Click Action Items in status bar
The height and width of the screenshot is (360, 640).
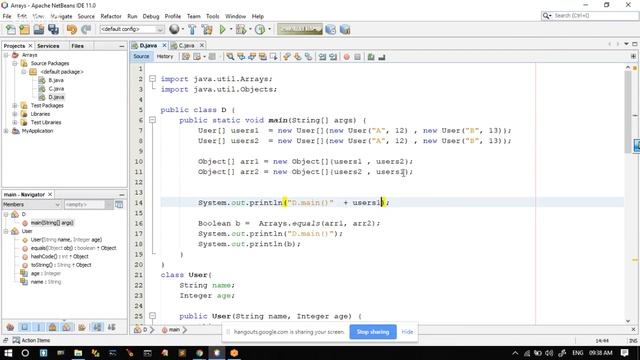click(36, 340)
